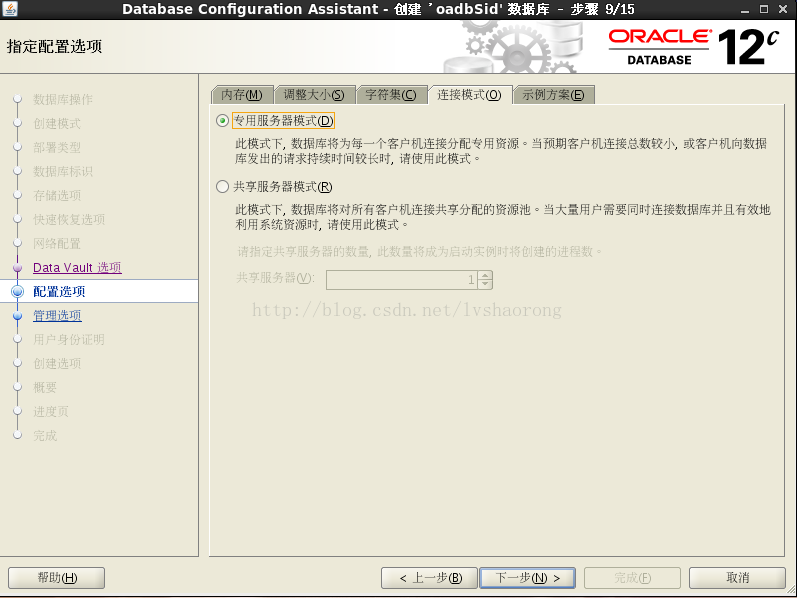Decrease 共享服务器 count with down arrow

point(485,284)
